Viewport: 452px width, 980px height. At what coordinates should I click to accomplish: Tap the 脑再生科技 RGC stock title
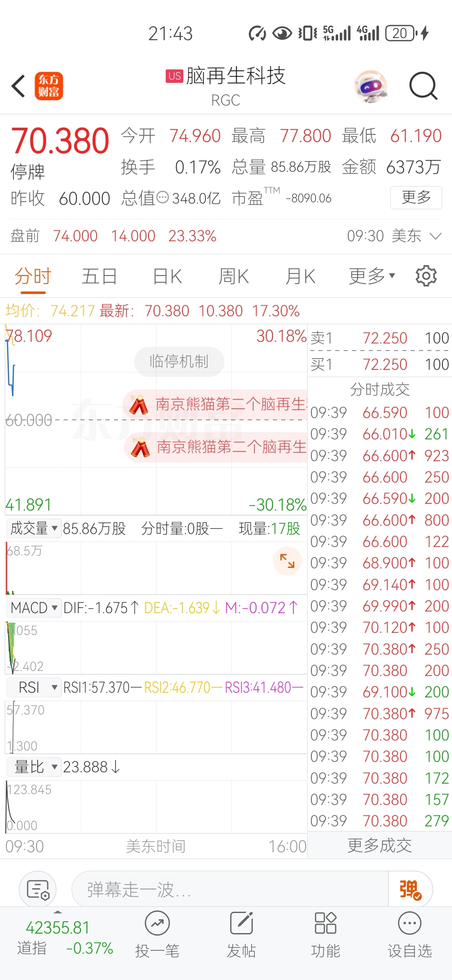[226, 86]
